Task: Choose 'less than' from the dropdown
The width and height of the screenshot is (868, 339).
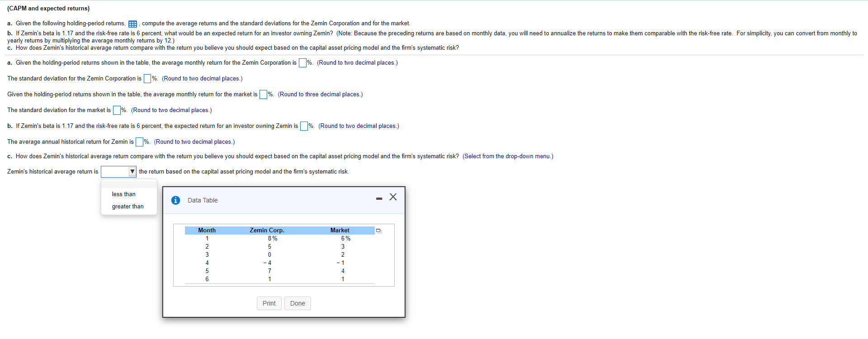Action: [x=124, y=194]
